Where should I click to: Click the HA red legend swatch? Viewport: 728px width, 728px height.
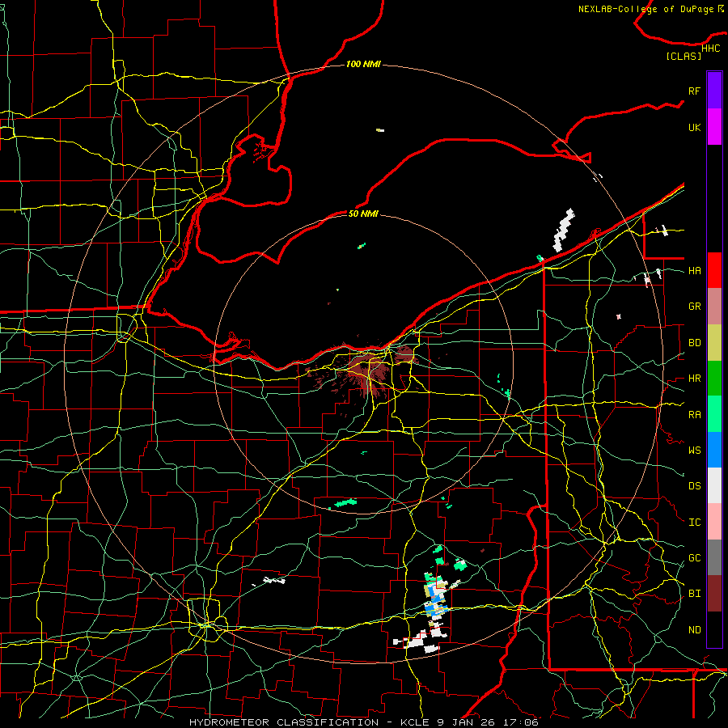point(714,270)
